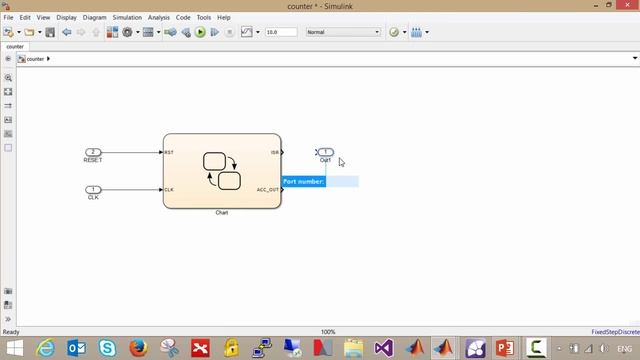Expand palette with double chevron icon
Viewport: 640px width, 360px height.
coord(8,319)
